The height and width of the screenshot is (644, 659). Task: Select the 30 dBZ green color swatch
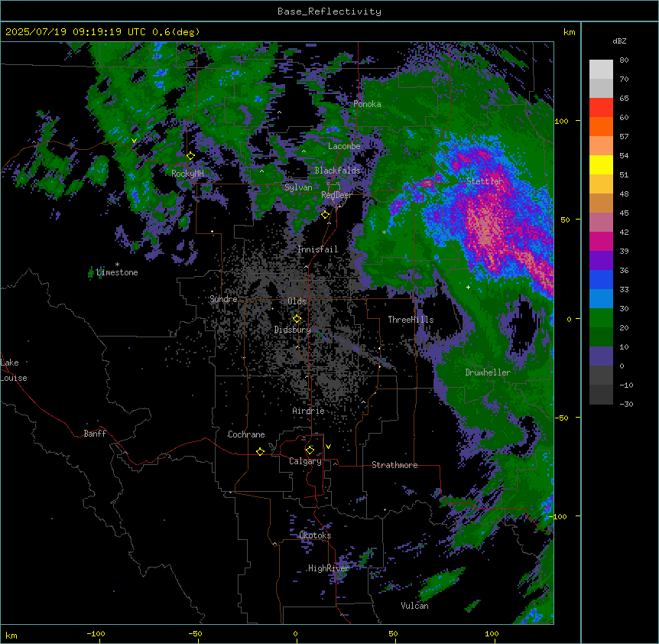point(601,318)
